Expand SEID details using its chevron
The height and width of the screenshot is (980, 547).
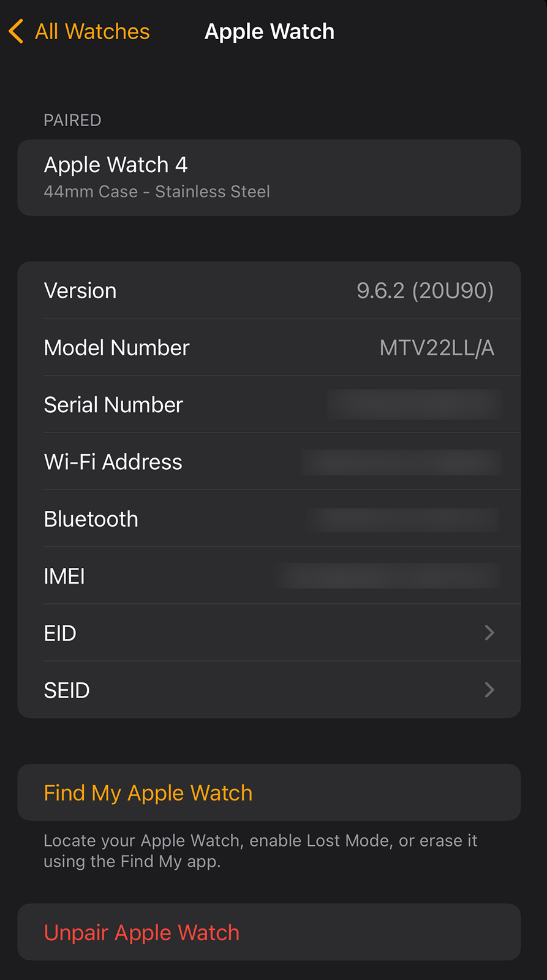coord(489,690)
